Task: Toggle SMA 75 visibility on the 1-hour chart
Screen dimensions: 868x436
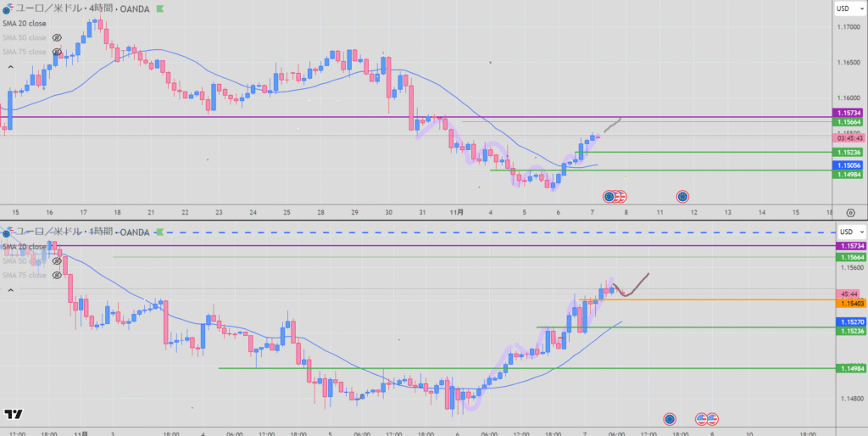Action: click(x=57, y=275)
